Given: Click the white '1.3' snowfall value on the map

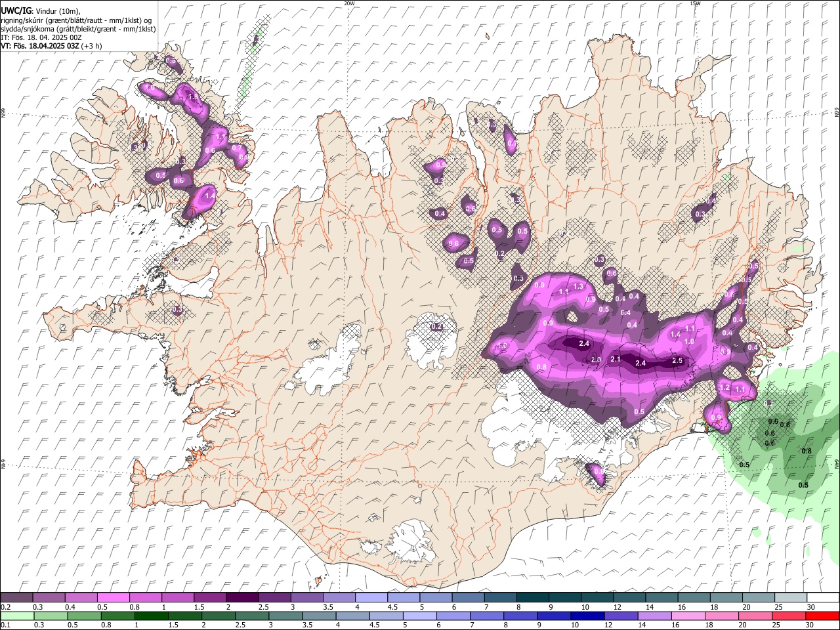Looking at the screenshot, I should click(x=578, y=286).
